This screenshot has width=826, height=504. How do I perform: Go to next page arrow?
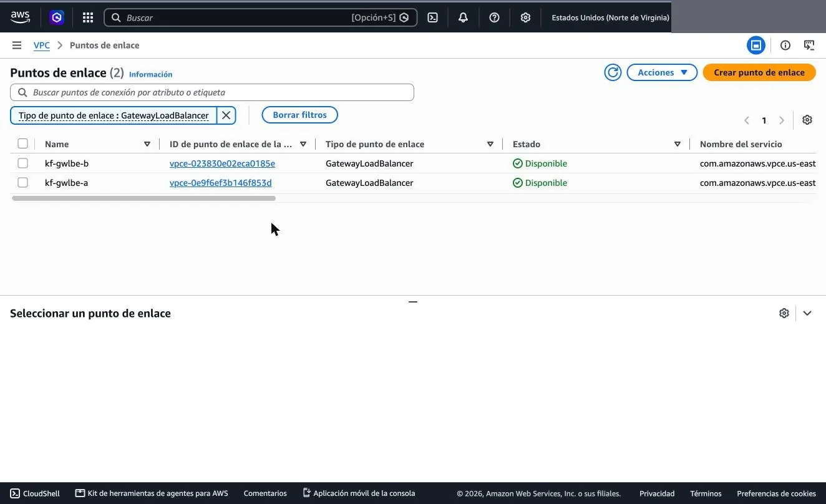(782, 120)
